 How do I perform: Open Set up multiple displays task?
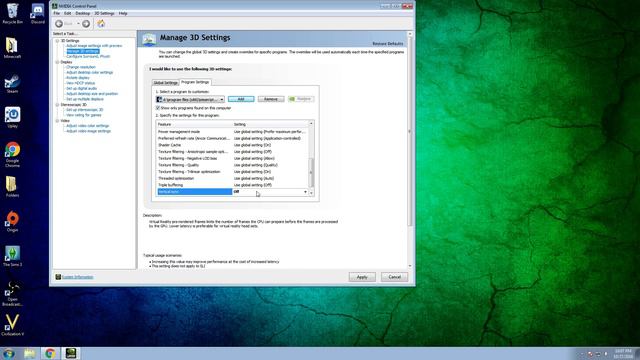pos(84,99)
